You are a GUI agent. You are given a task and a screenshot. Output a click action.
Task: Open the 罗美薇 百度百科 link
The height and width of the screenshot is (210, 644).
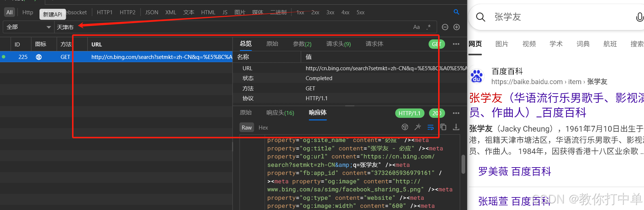(x=515, y=171)
